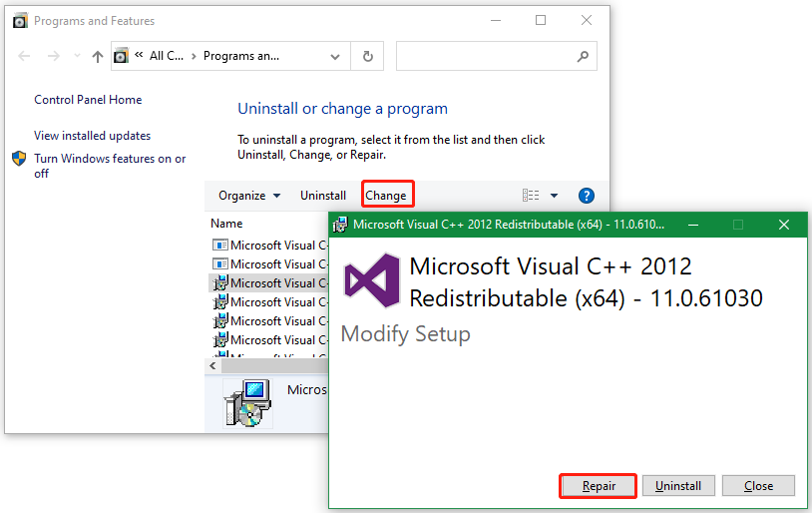Open View installed updates link
Viewport: 812px width, 513px height.
(x=92, y=136)
